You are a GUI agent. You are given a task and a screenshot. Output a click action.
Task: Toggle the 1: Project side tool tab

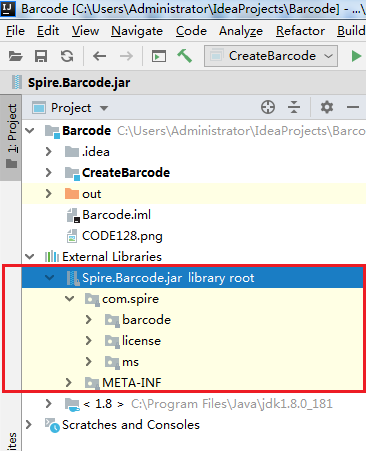click(x=11, y=137)
